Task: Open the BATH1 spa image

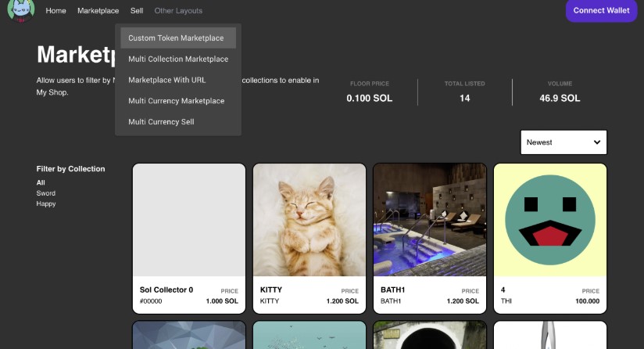Action: point(430,220)
